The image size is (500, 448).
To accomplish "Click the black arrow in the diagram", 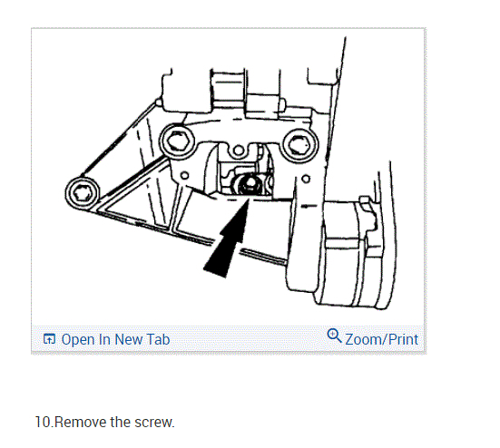I will click(x=228, y=239).
